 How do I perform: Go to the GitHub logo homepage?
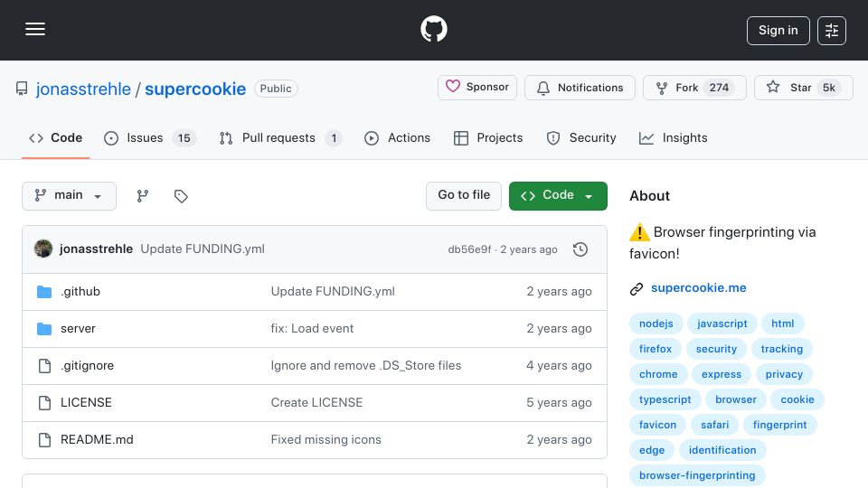point(433,29)
